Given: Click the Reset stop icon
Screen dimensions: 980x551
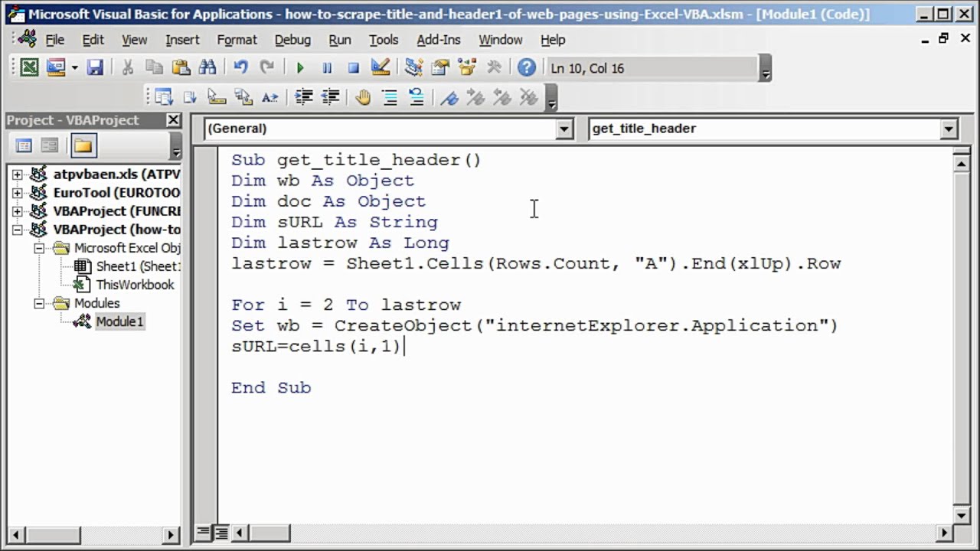Looking at the screenshot, I should (x=353, y=68).
